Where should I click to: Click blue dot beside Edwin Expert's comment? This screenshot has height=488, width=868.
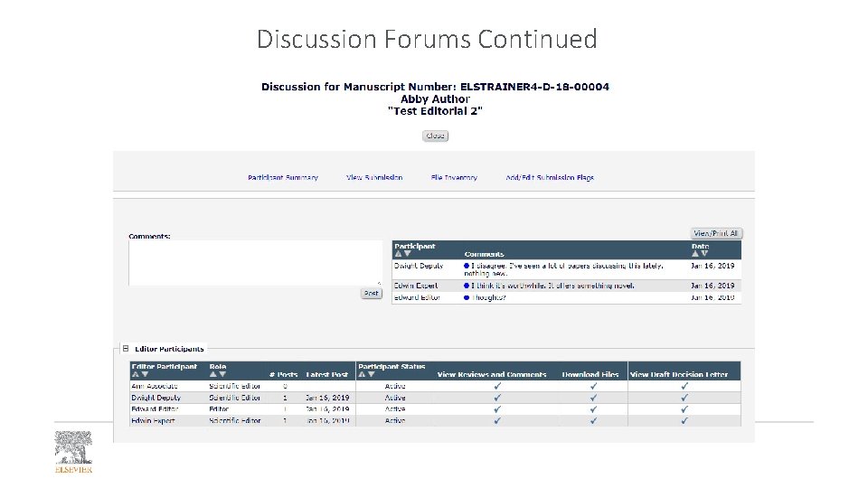tap(467, 286)
